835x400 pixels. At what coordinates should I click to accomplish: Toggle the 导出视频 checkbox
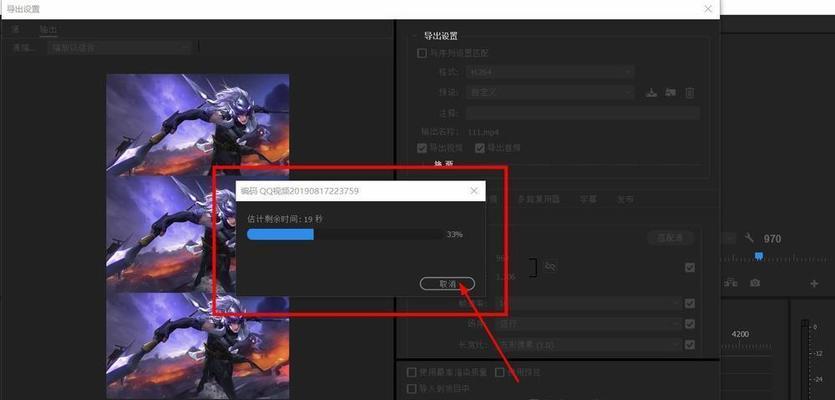422,148
